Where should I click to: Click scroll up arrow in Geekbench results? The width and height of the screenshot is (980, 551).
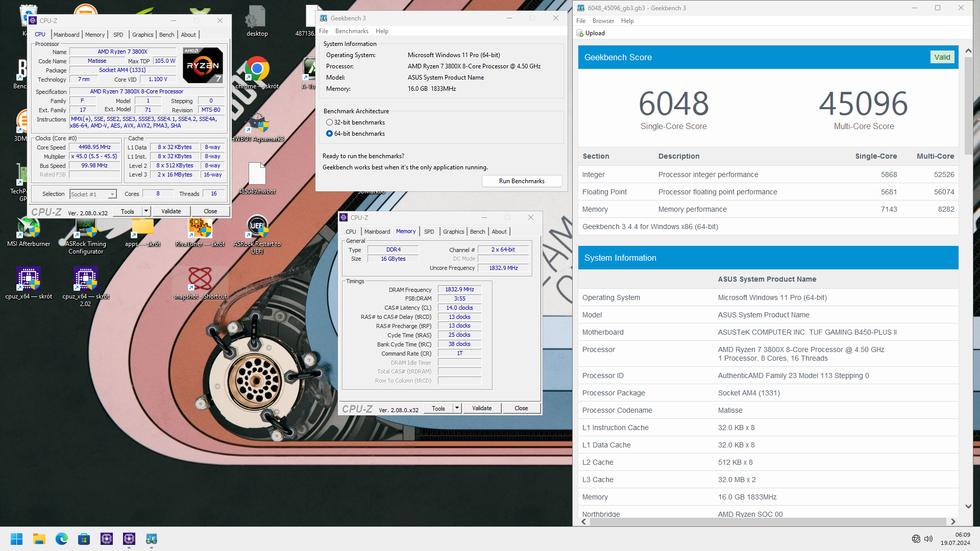(x=968, y=51)
